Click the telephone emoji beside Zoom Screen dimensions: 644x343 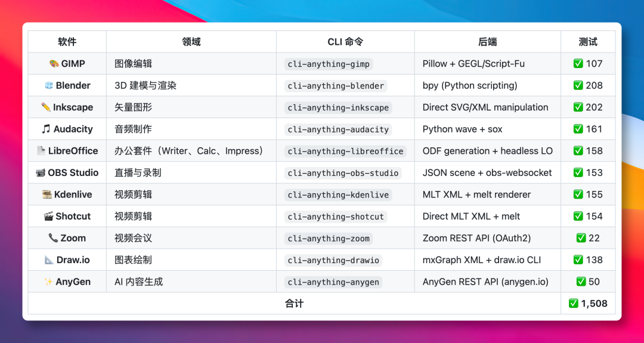[x=53, y=238]
